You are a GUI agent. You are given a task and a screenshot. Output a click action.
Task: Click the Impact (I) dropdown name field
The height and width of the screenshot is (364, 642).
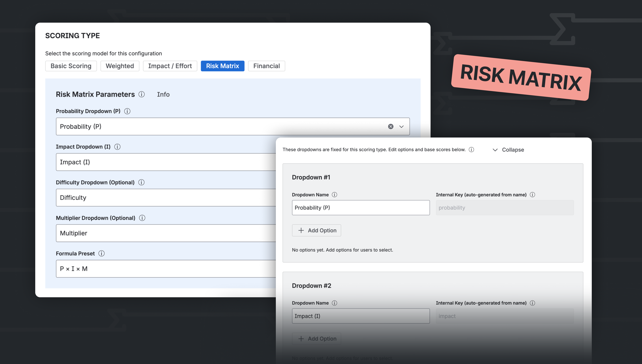[x=360, y=316]
